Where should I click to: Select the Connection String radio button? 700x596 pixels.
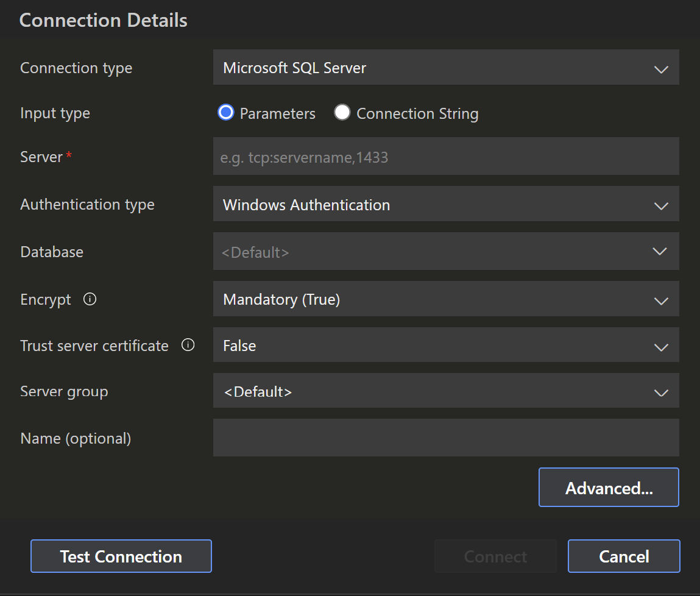342,112
